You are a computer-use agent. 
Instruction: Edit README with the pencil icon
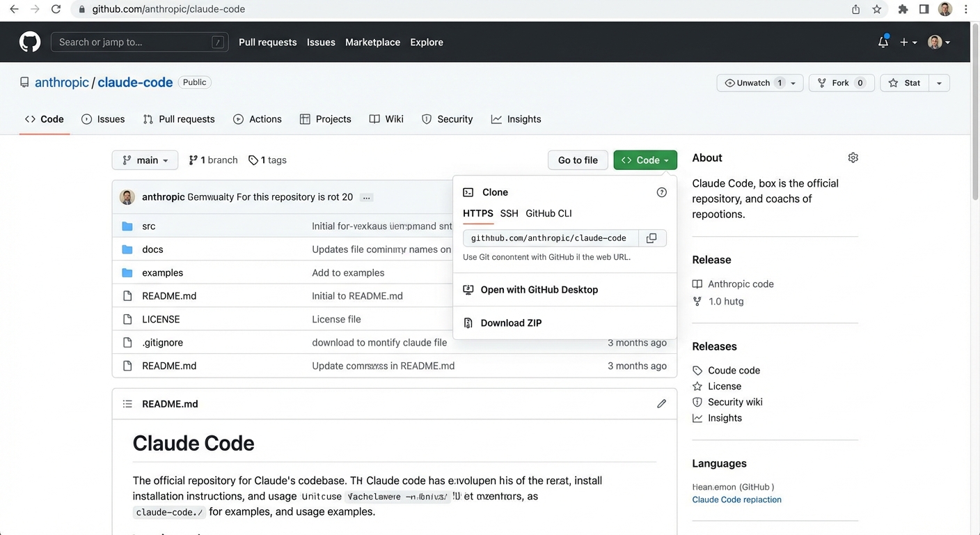point(662,404)
